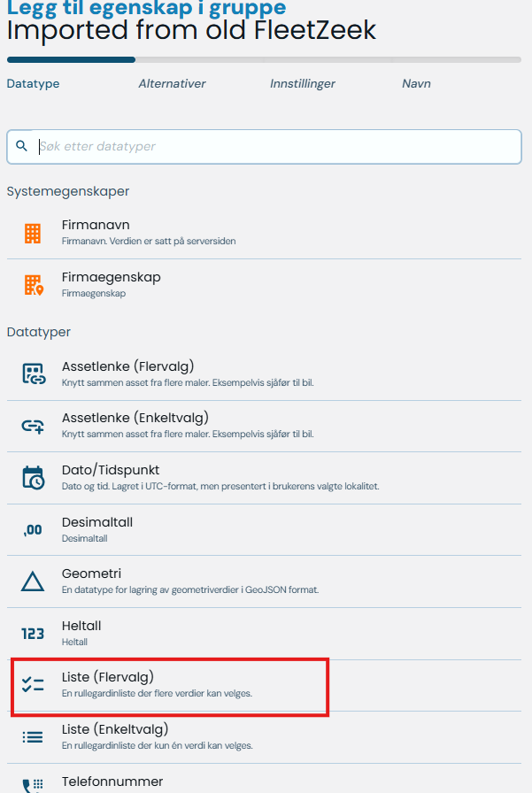
Task: Select the Datatype step label
Action: click(33, 84)
